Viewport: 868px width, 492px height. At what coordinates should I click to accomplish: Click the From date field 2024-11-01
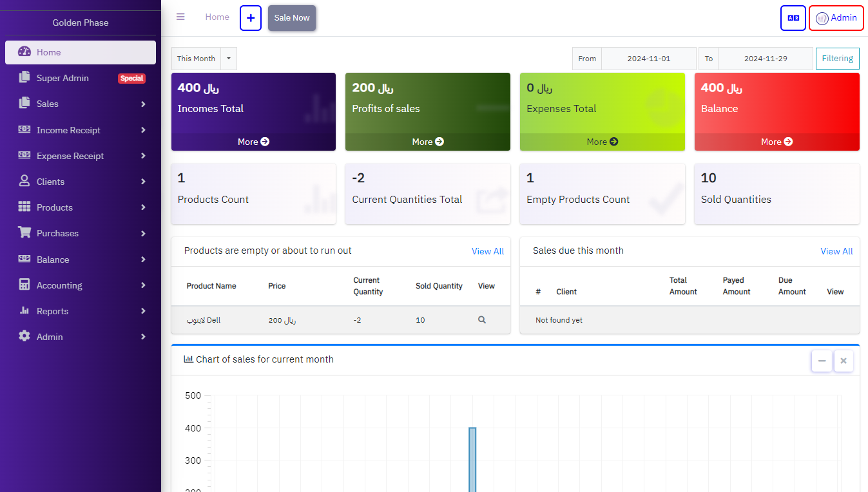649,59
